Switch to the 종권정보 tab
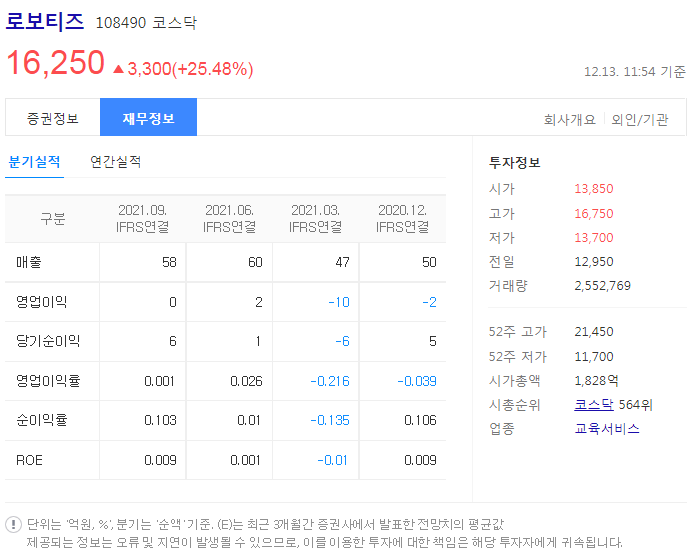Viewport: 694px width, 558px height. 53,118
